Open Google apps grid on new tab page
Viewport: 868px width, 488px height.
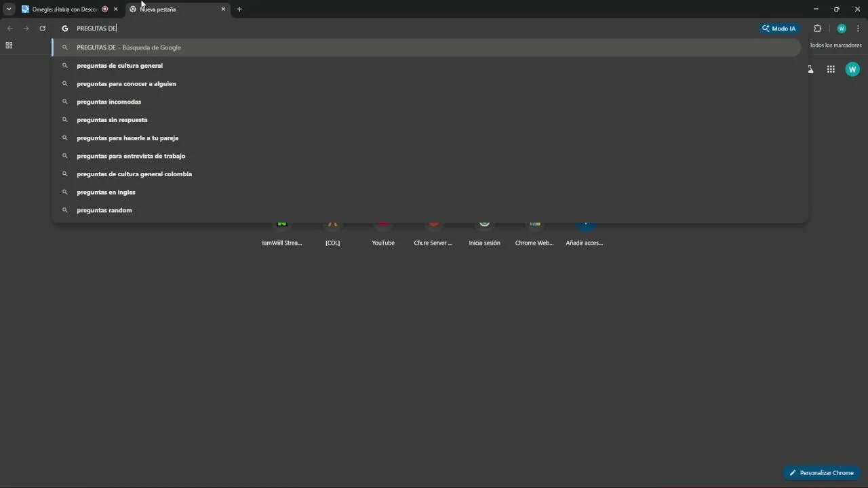[x=831, y=69]
